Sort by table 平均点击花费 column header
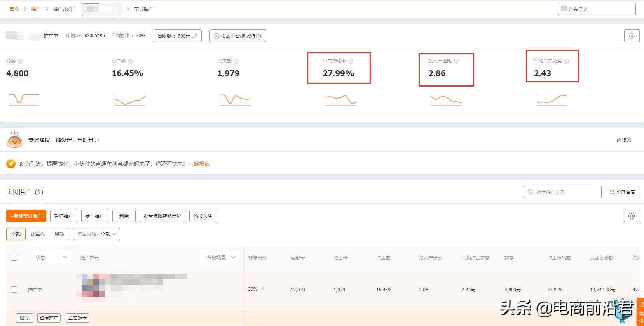The height and width of the screenshot is (326, 644). coord(476,258)
